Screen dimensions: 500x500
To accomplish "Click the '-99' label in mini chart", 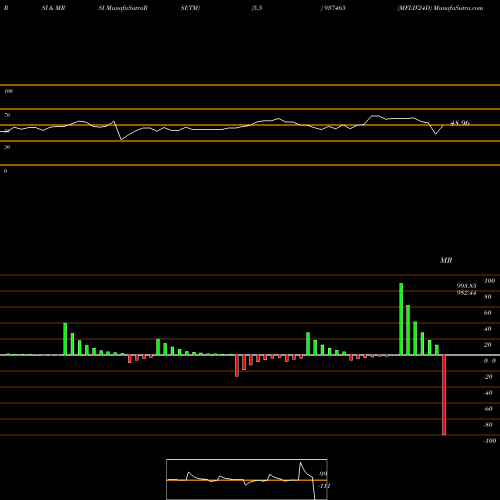I will click(323, 474).
